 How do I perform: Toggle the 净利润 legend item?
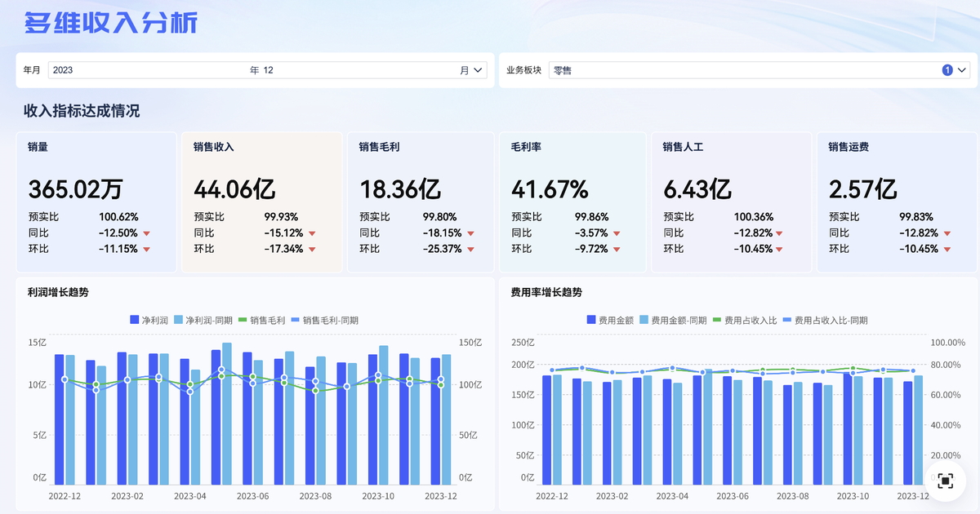pos(148,321)
